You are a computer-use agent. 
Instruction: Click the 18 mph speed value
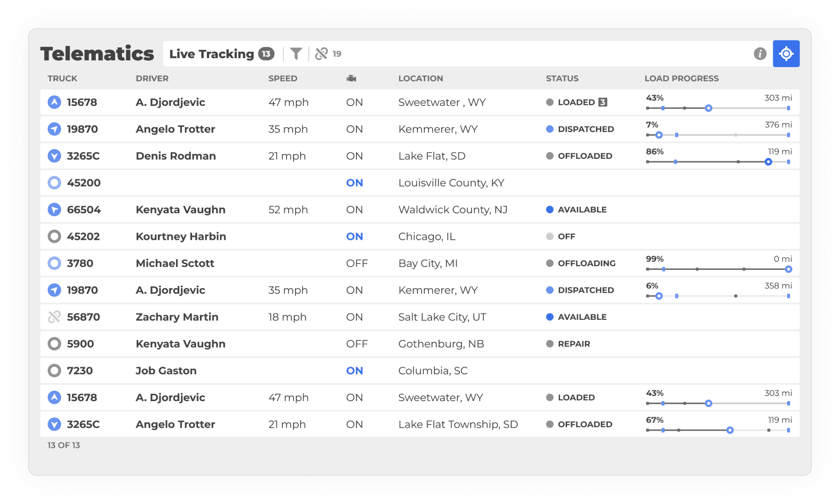287,317
